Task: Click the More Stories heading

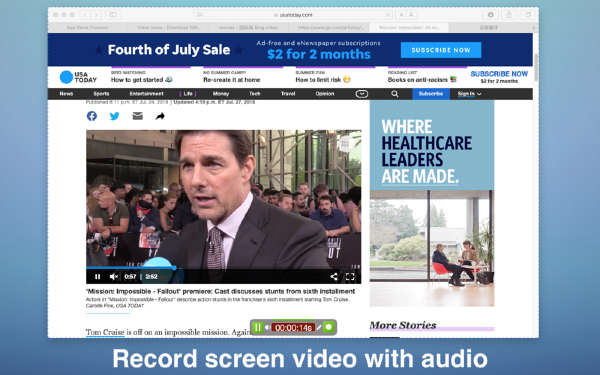Action: [x=403, y=325]
